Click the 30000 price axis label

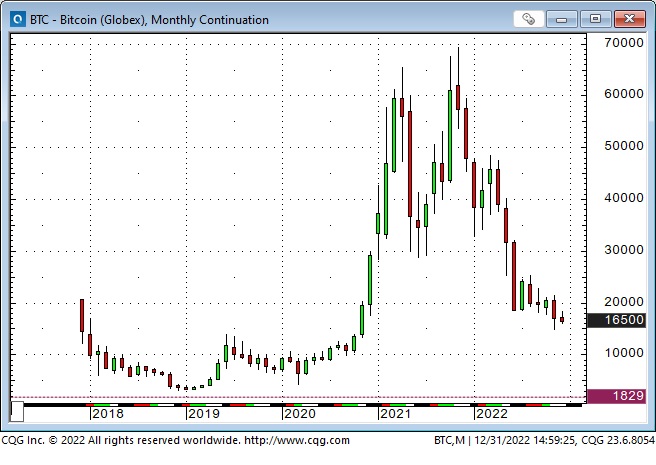[623, 250]
